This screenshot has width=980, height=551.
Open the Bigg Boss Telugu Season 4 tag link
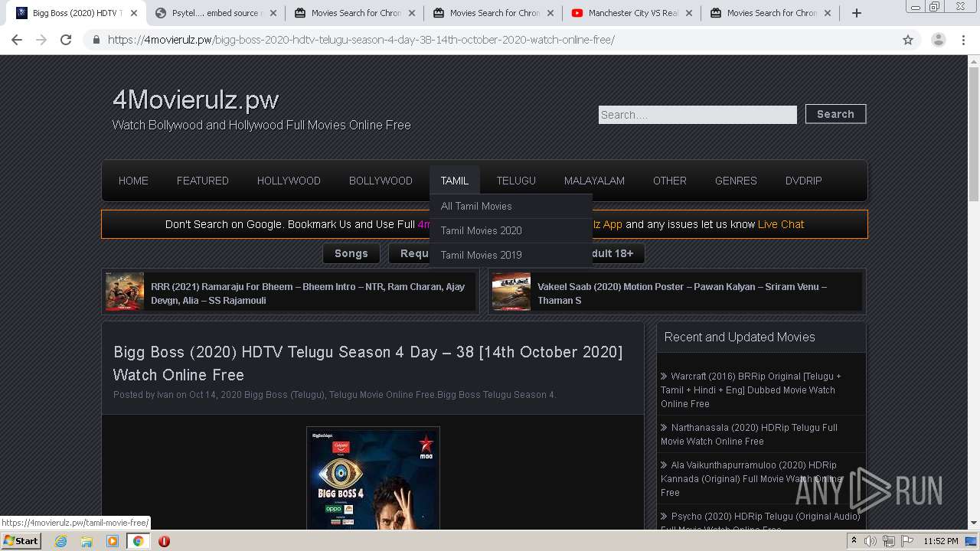(x=495, y=395)
